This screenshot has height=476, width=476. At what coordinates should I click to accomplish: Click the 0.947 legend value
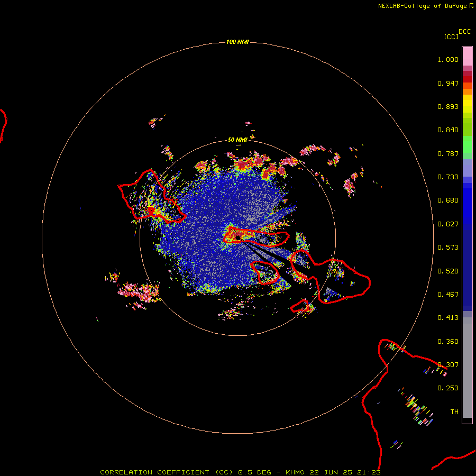448,83
